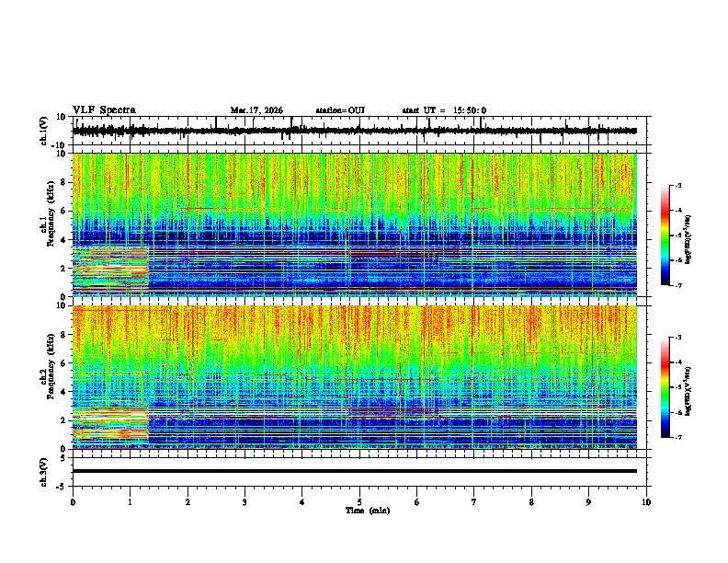Click time axis tick label "3"
Viewport: 728px width, 563px height.
click(x=245, y=502)
